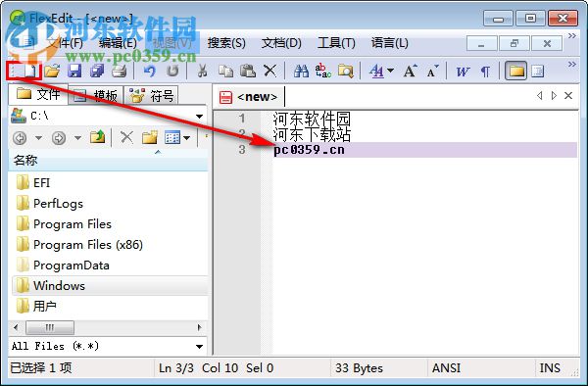Delete selected item in file browser
Viewport: 588px width, 386px height.
pos(126,137)
